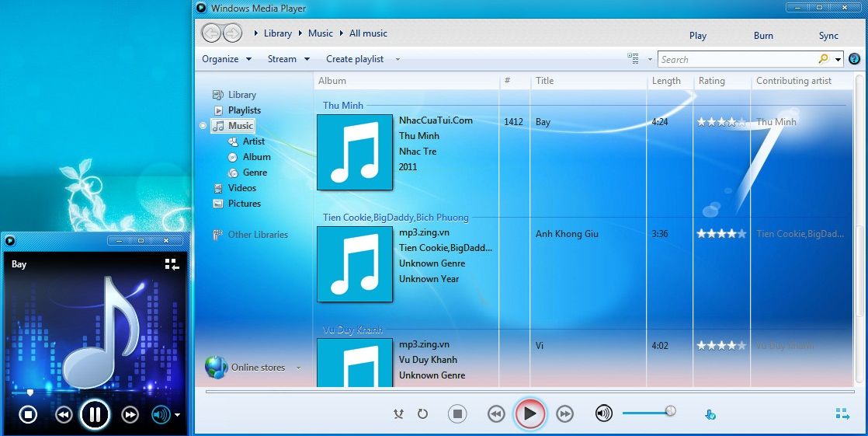Open the Stream dropdown menu
The image size is (868, 436).
coord(288,59)
